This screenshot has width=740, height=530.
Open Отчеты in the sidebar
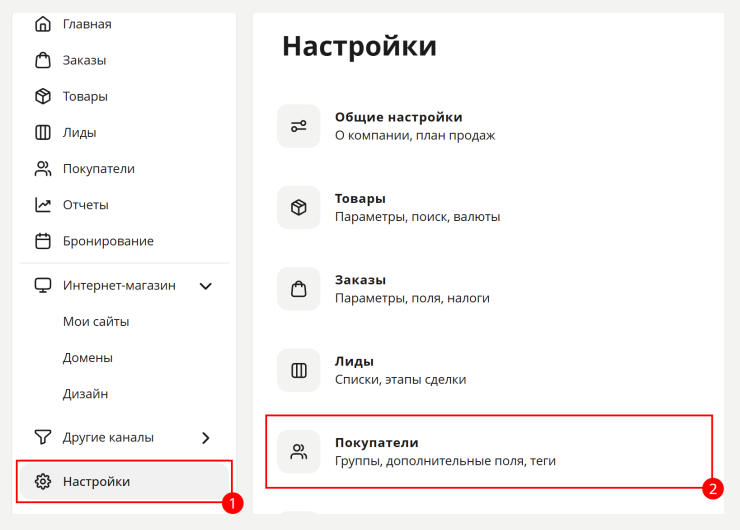[x=86, y=205]
